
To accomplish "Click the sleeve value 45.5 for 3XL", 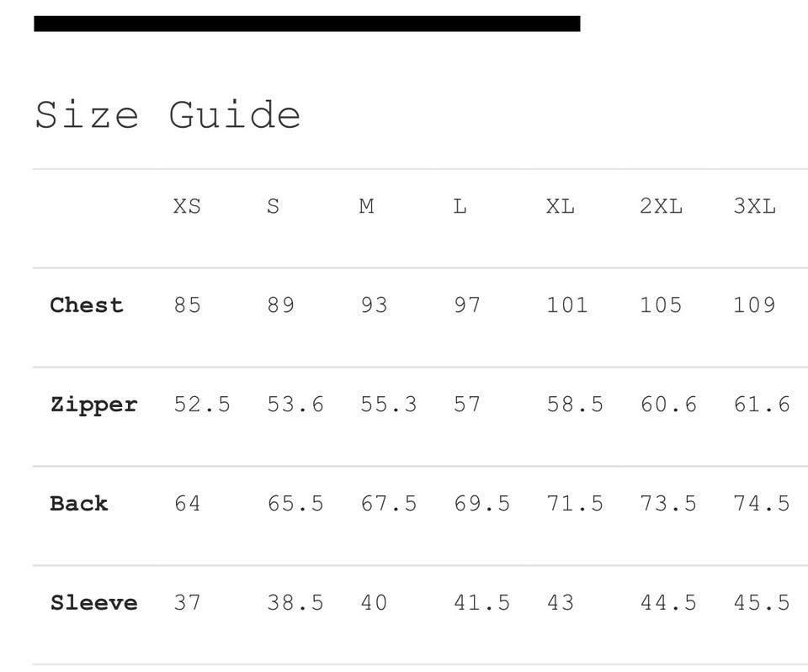I will tap(762, 602).
